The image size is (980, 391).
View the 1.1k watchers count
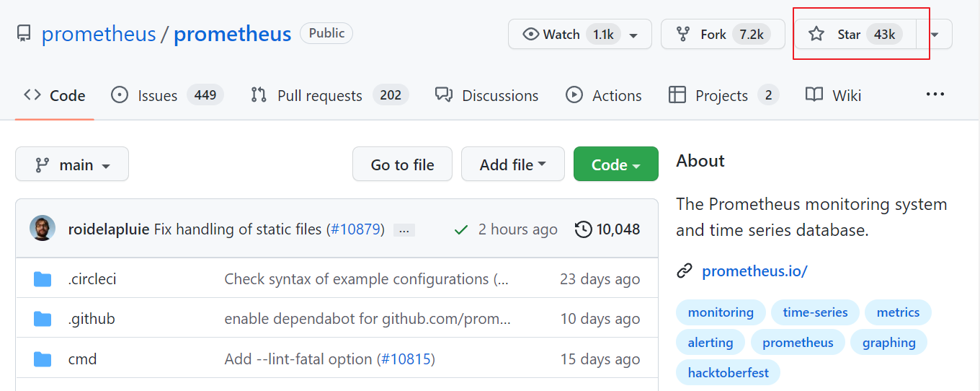click(603, 34)
